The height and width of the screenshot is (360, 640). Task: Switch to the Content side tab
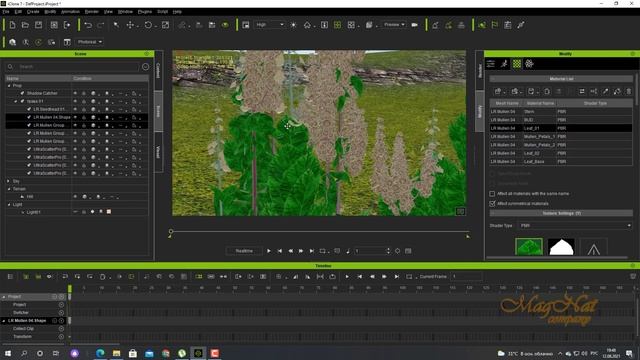158,70
